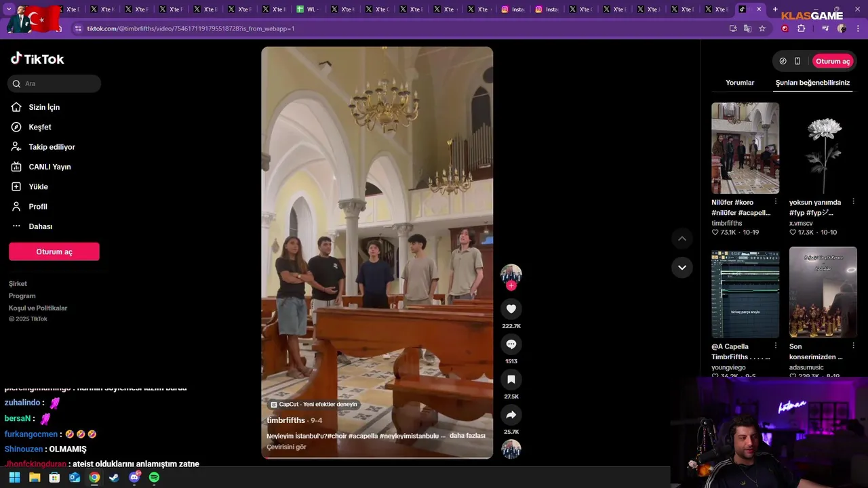
Task: Open the @A Capella TimbrFifths video thumbnail
Action: tap(745, 292)
